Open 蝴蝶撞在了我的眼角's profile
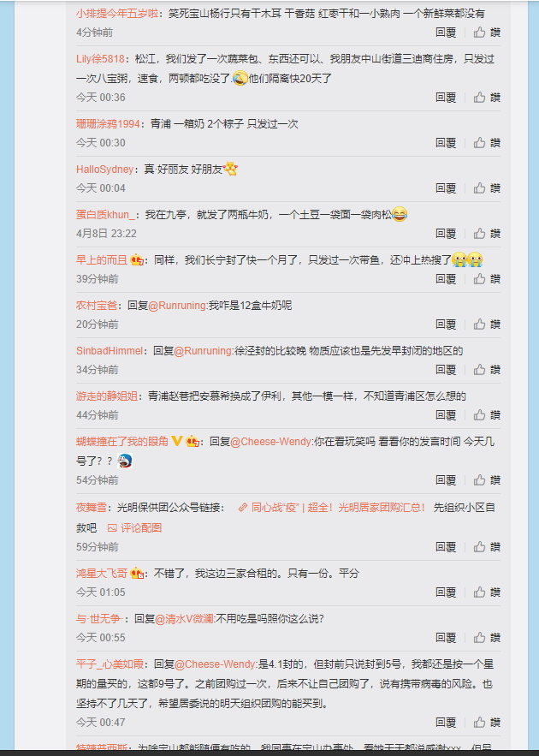Image resolution: width=539 pixels, height=756 pixels. [121, 442]
